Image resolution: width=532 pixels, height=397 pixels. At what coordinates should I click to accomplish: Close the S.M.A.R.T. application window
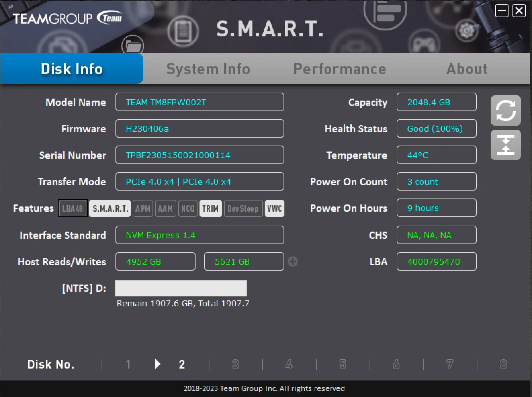click(519, 11)
